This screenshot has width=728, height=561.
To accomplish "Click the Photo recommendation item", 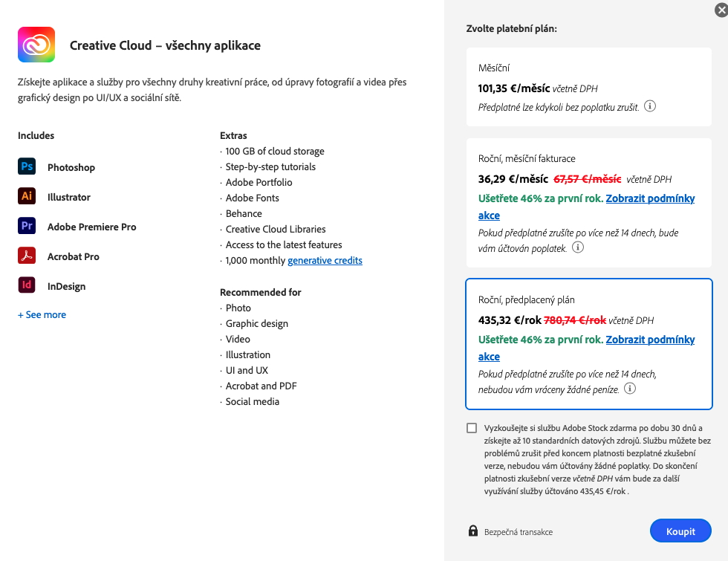I will 238,308.
